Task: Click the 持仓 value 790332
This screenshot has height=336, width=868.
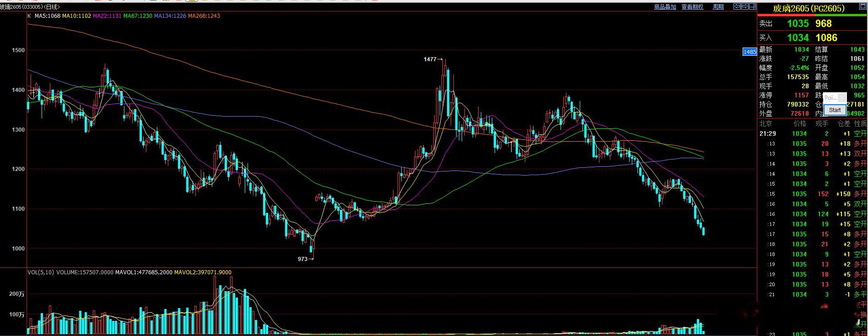Action: [x=798, y=105]
